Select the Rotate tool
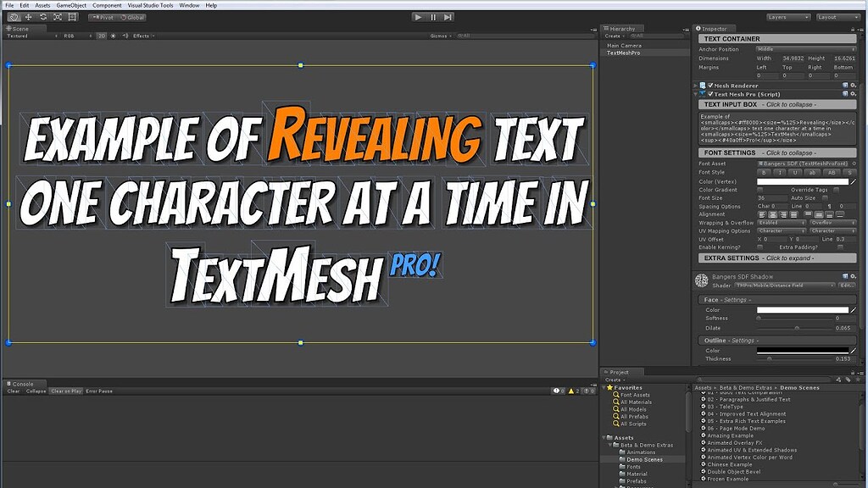 42,17
